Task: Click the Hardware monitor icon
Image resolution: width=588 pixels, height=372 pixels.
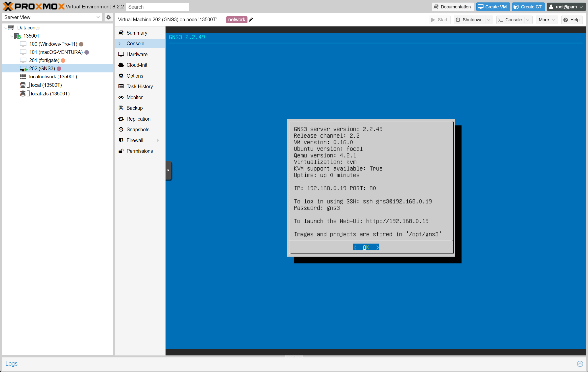Action: pos(121,54)
